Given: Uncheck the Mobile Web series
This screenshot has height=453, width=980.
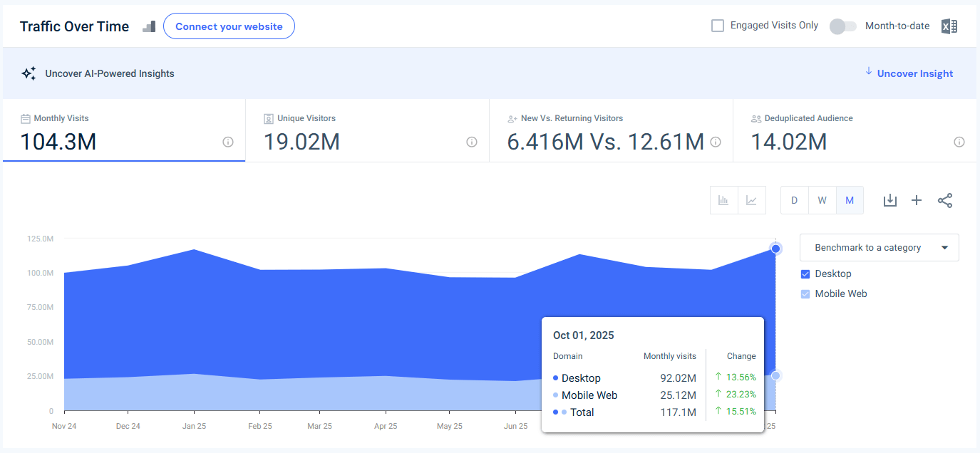Looking at the screenshot, I should click(x=805, y=293).
